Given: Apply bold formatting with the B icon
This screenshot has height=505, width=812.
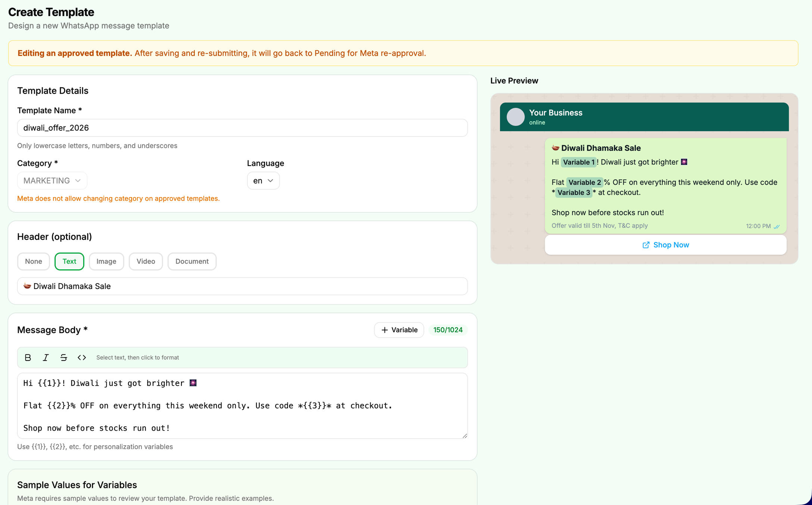Looking at the screenshot, I should pyautogui.click(x=28, y=357).
